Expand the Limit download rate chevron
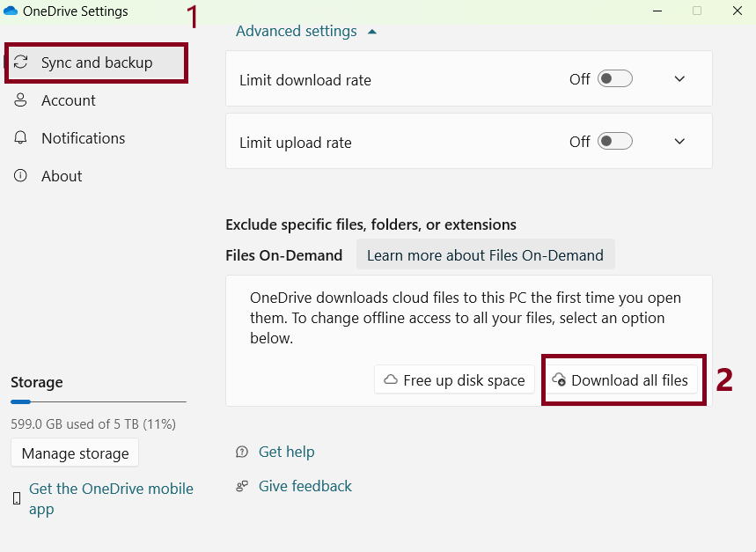The image size is (756, 552). pyautogui.click(x=679, y=79)
